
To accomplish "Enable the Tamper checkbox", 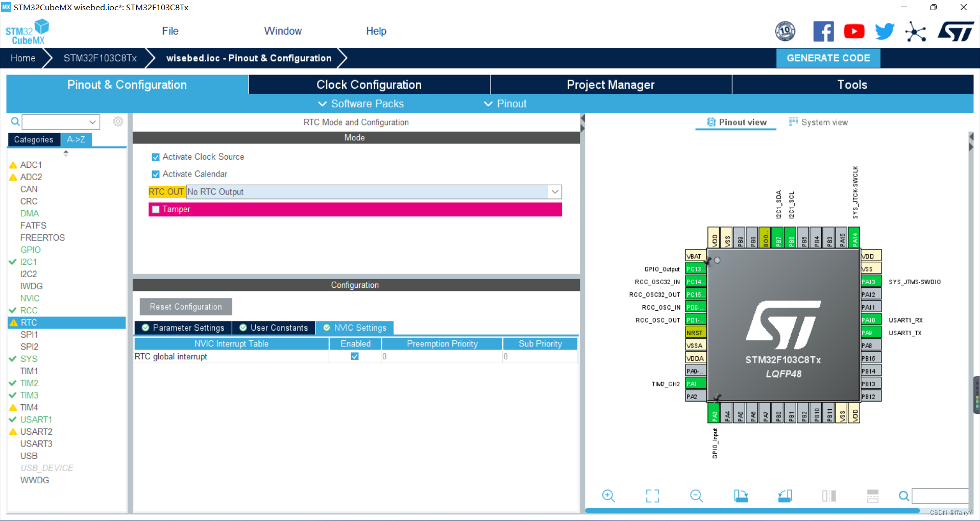I will tap(156, 209).
